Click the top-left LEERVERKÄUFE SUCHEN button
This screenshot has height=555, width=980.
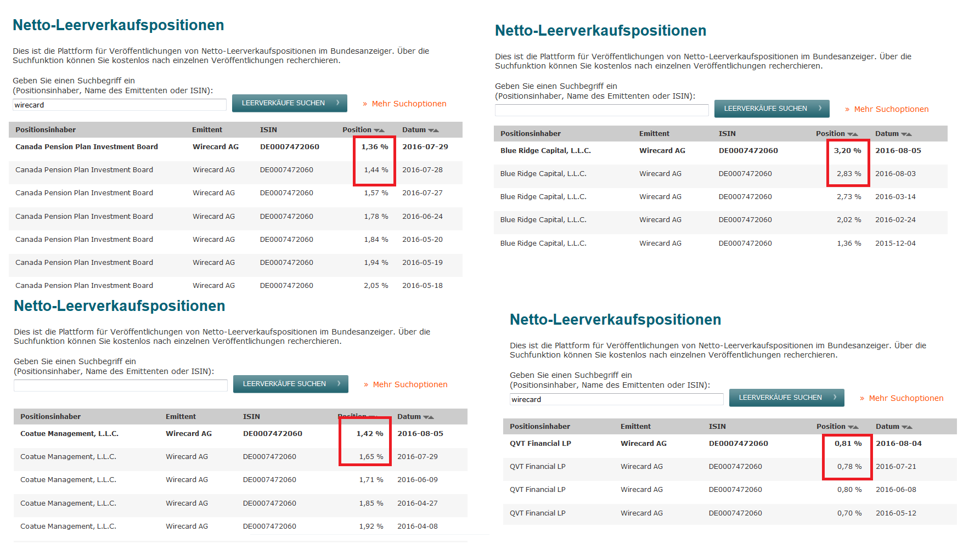click(290, 103)
